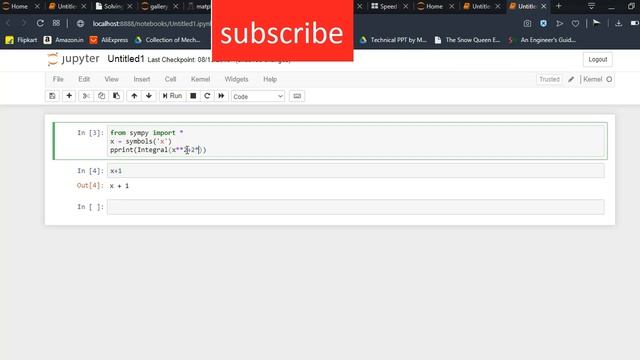Save notebook with the floppy disk icon
The width and height of the screenshot is (640, 360).
52,96
